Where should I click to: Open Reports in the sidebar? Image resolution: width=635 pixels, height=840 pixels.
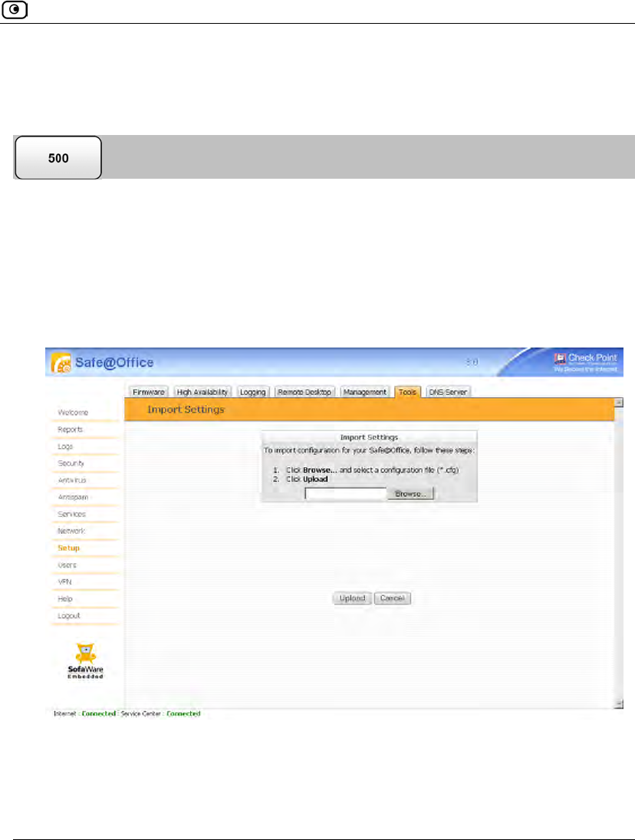70,430
